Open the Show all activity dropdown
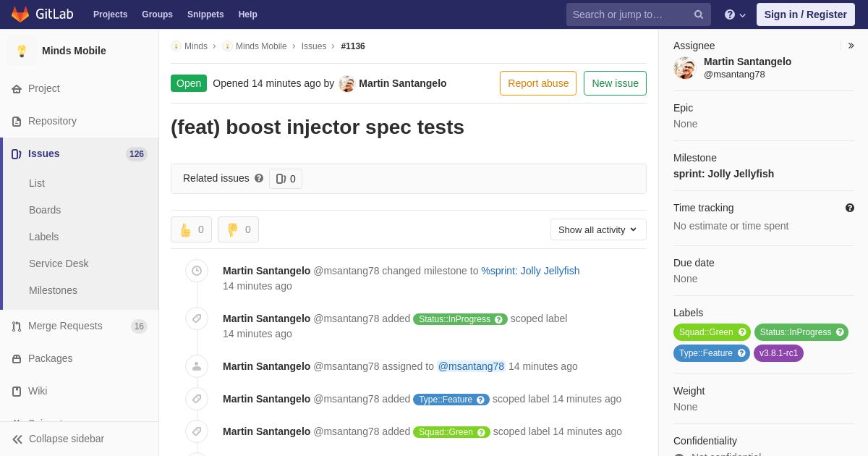868x456 pixels. (598, 229)
